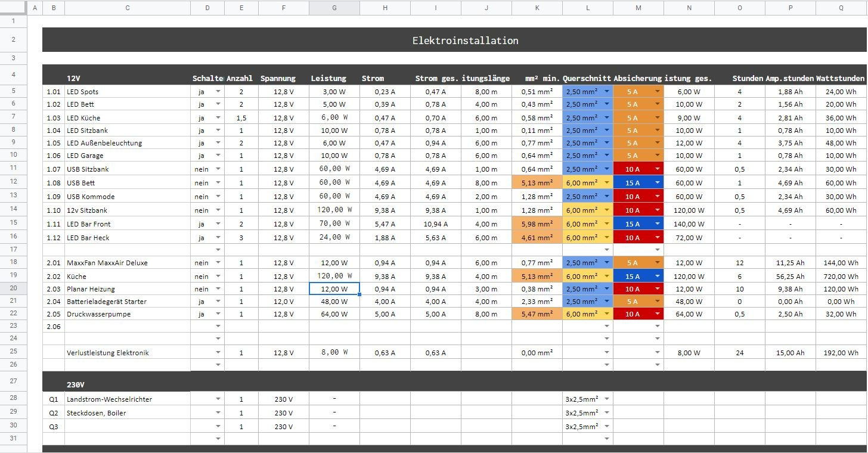Select 8,00 m cell in Druckwasserpumpe row

tap(486, 314)
